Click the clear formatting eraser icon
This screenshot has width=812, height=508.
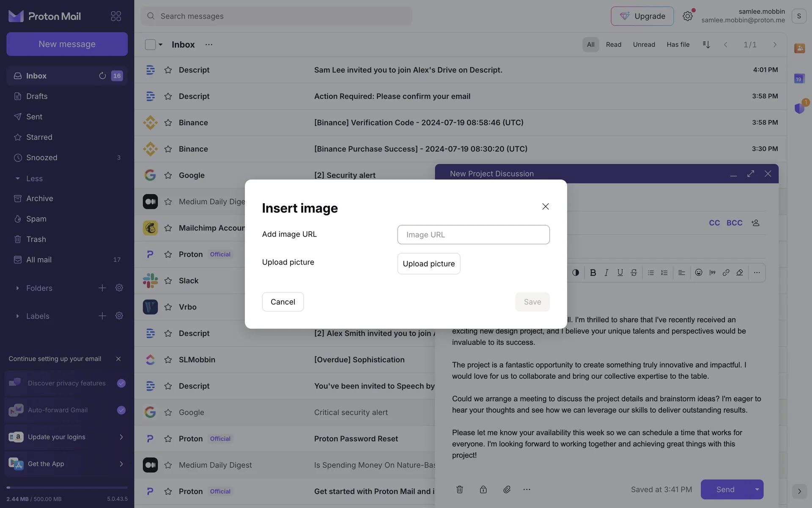coord(740,273)
